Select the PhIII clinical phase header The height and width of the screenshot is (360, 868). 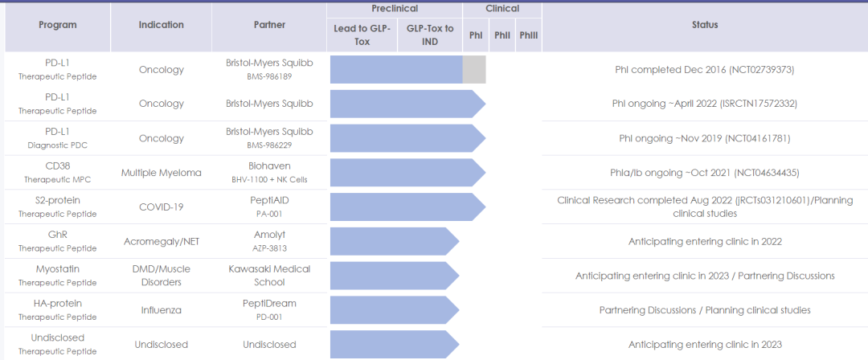(x=529, y=35)
